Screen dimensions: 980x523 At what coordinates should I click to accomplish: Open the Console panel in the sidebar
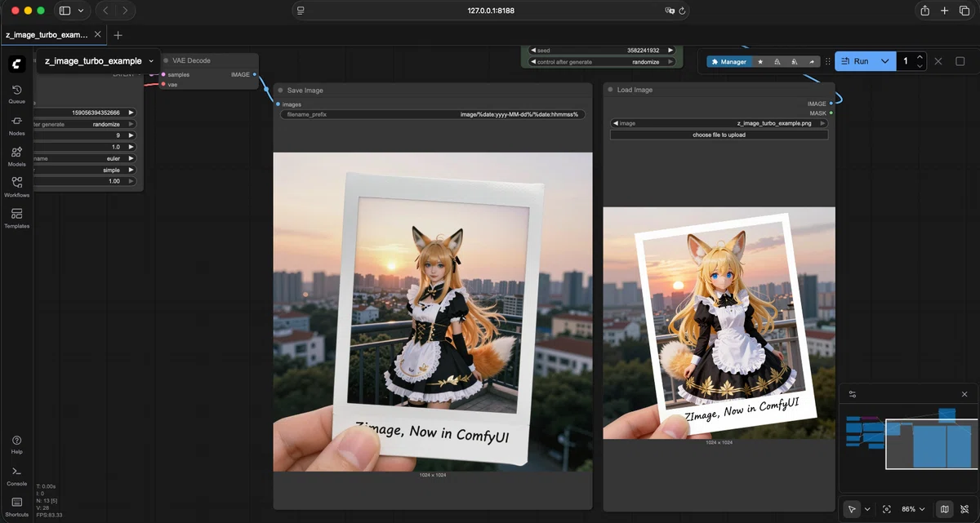coord(16,475)
